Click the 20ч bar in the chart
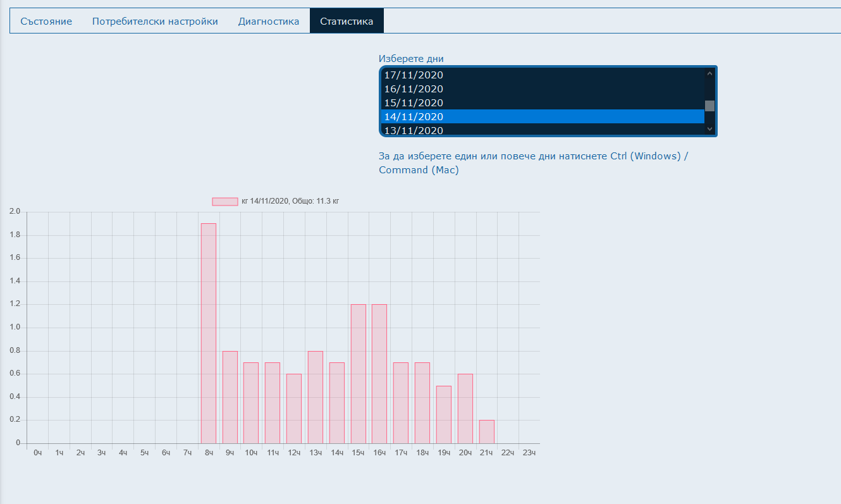841x504 pixels. point(465,409)
